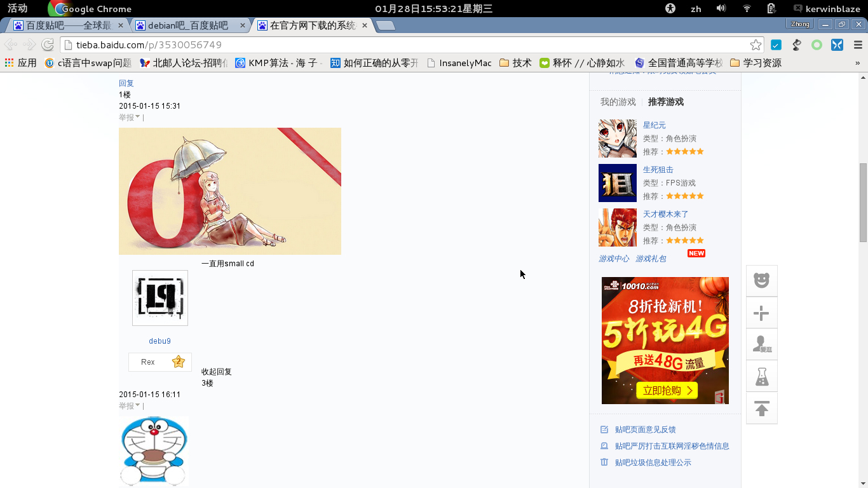Click the lab flask floating icon

point(762,377)
